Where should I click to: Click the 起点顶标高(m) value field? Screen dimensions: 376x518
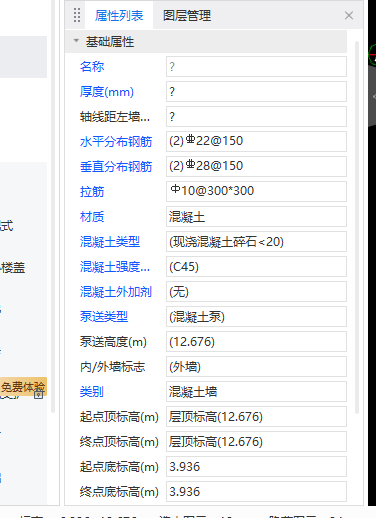[x=256, y=417]
